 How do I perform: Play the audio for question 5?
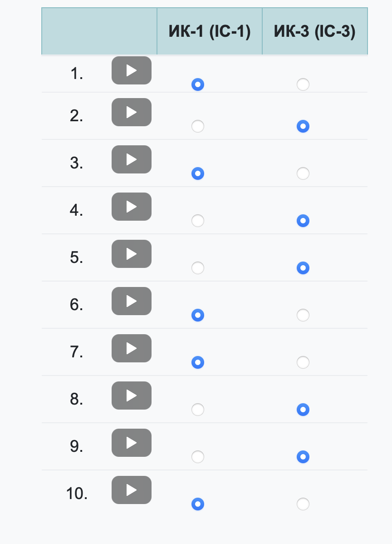(131, 254)
